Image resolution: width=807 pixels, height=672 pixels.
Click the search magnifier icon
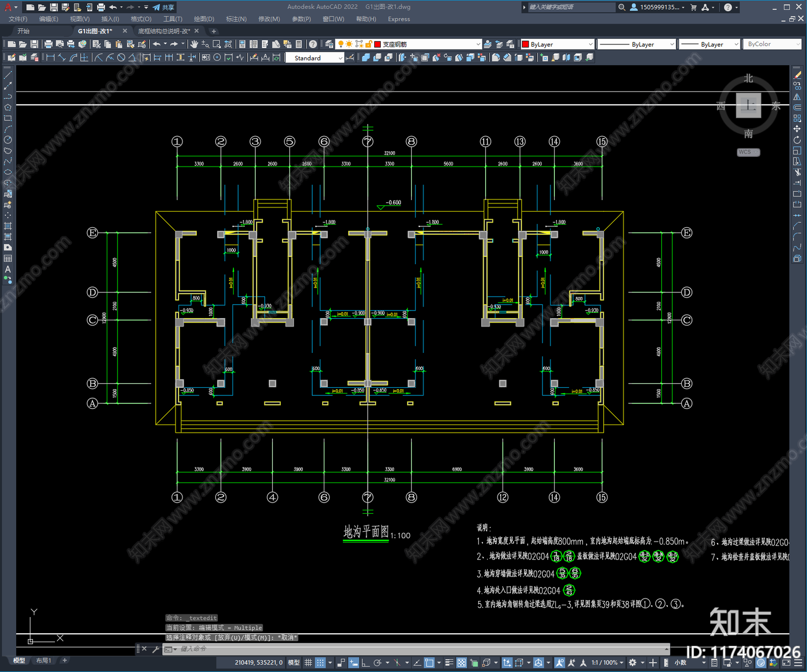(x=622, y=7)
